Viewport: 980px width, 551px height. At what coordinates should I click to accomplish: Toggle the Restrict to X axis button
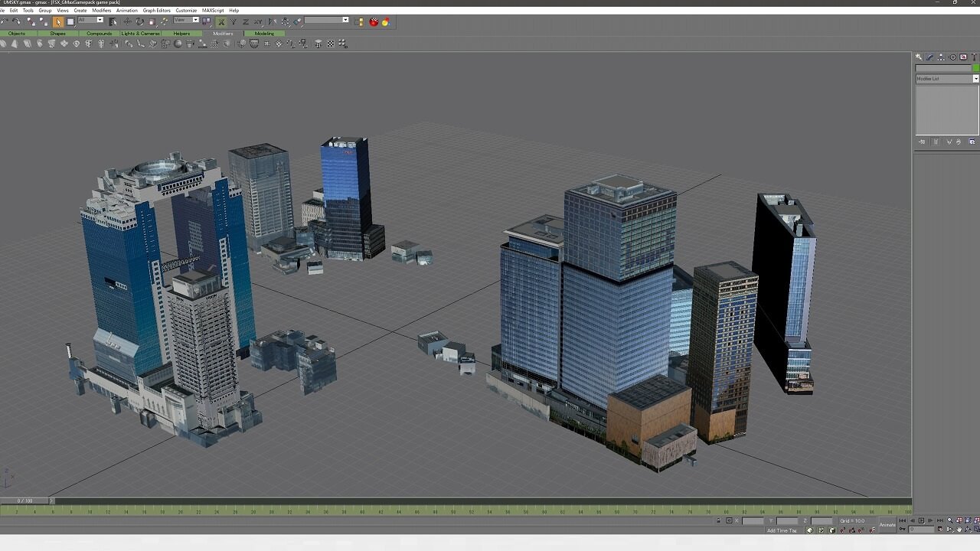pos(221,21)
